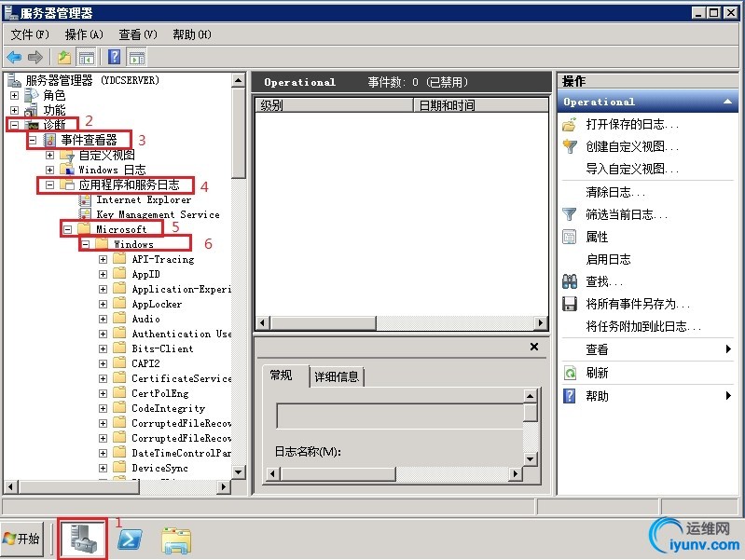This screenshot has width=745, height=560.
Task: Expand the CodeIntegrity folder
Action: coord(103,408)
